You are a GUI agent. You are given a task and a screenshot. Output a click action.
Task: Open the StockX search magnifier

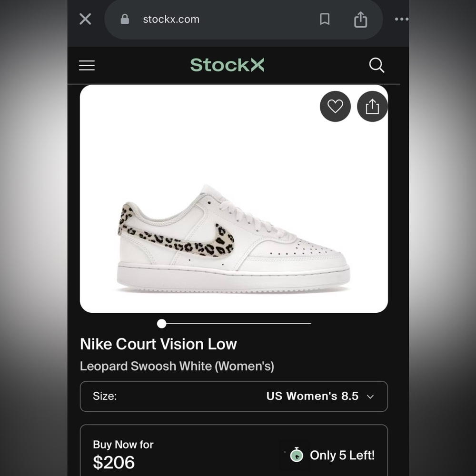tap(377, 65)
